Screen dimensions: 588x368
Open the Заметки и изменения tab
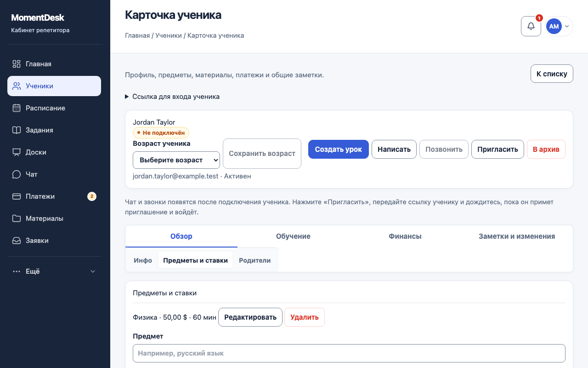click(x=517, y=236)
